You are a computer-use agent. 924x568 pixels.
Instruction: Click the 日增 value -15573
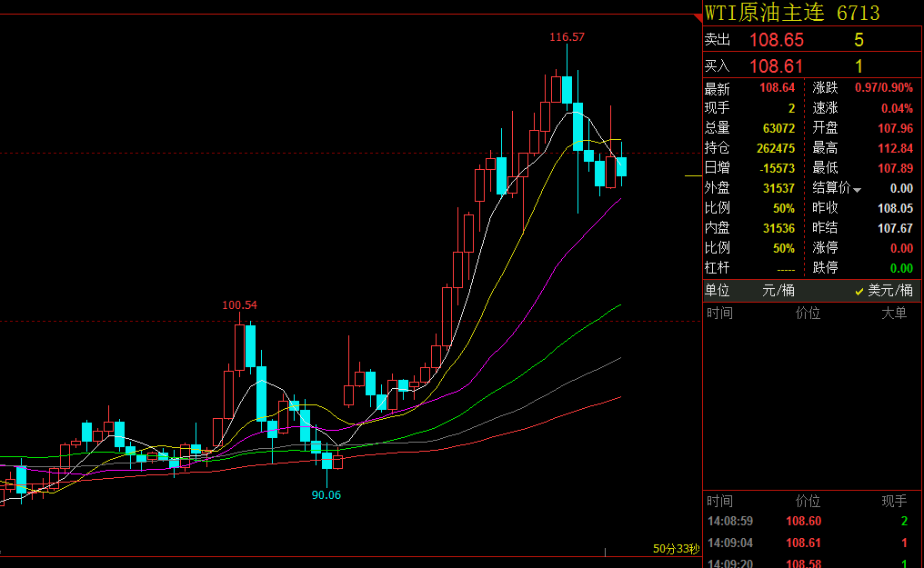pos(778,168)
